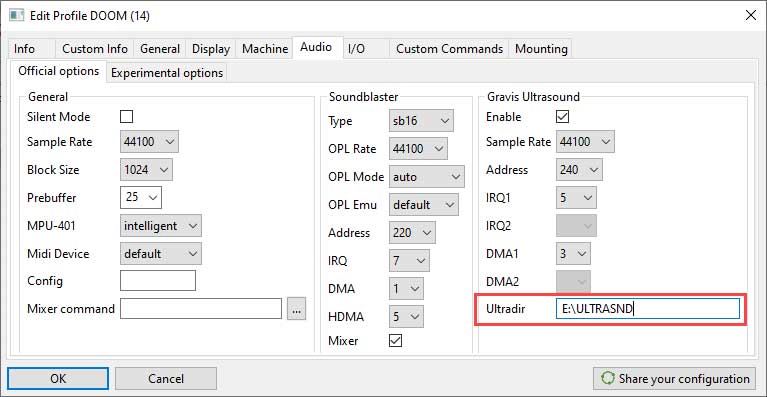Click into the Mixer command field
Image resolution: width=767 pixels, height=397 pixels.
pos(201,309)
